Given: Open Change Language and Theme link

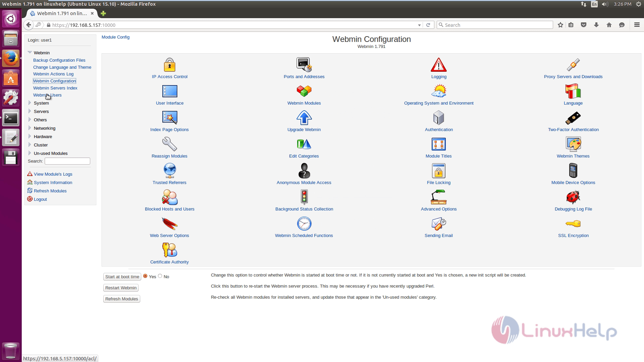Looking at the screenshot, I should [62, 67].
